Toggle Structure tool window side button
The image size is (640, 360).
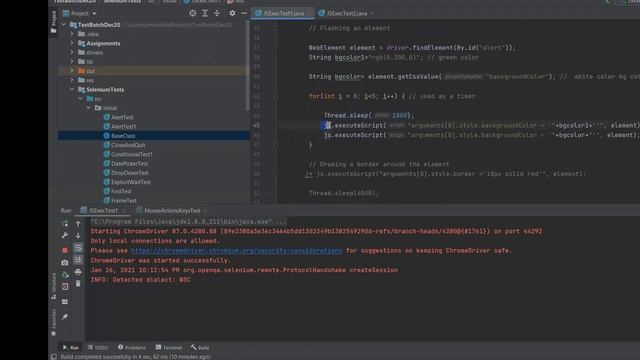click(x=53, y=287)
